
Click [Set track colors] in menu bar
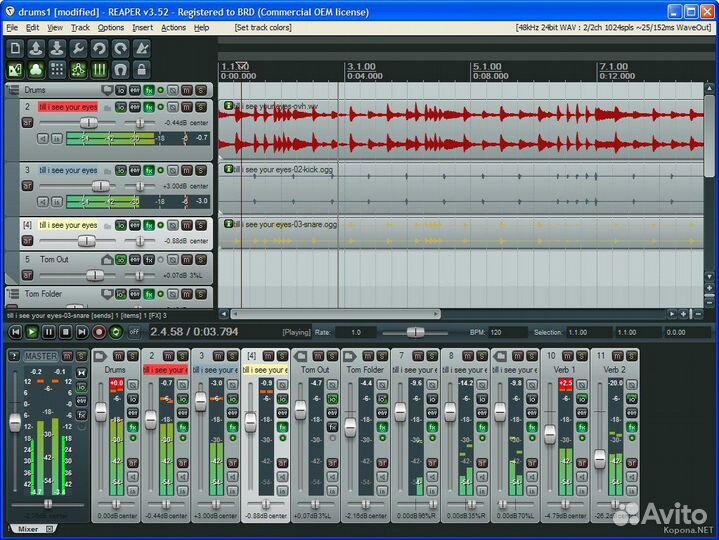(x=263, y=28)
